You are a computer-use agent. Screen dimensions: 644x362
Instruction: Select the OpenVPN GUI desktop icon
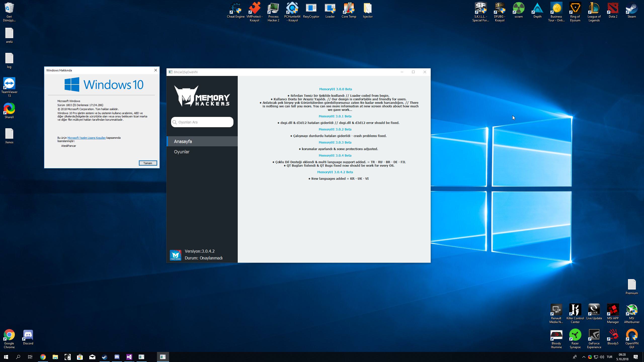(632, 339)
